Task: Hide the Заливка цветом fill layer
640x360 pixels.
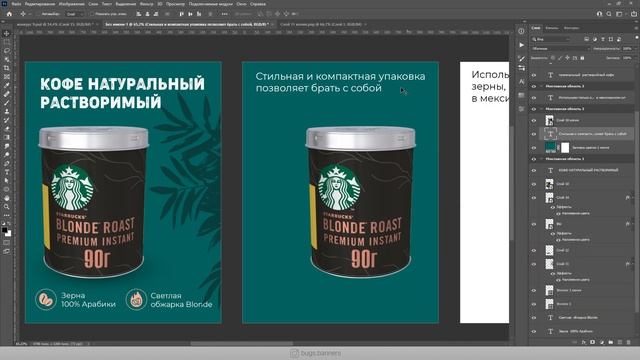Action: (533, 148)
